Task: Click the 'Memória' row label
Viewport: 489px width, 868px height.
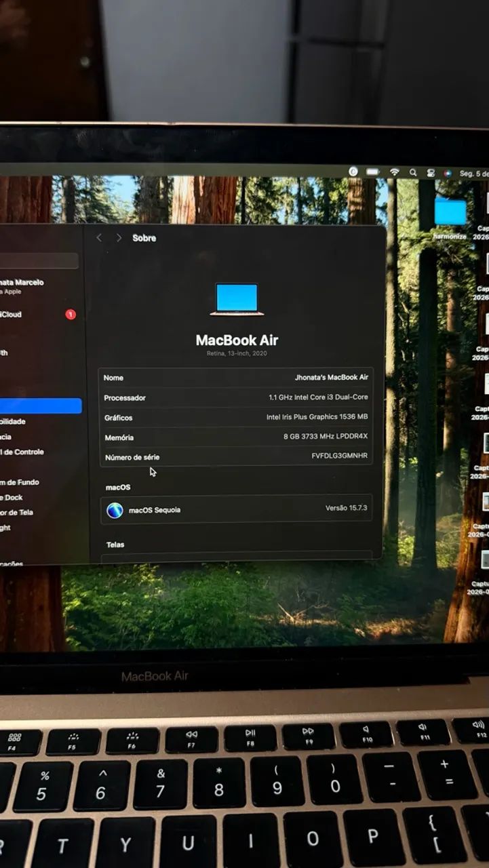Action: [119, 437]
